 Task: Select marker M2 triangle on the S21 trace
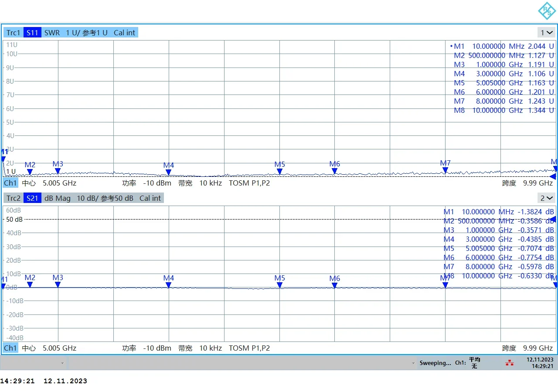[30, 285]
